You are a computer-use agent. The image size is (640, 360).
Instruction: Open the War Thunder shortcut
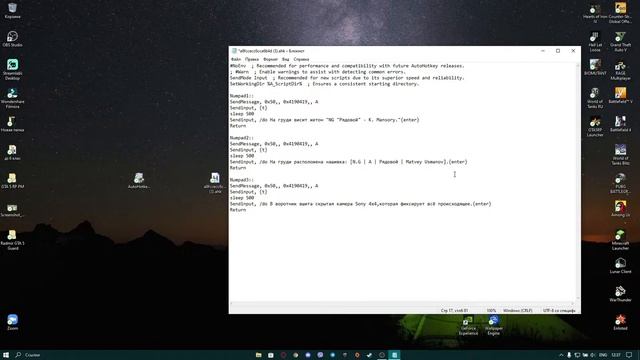click(620, 294)
